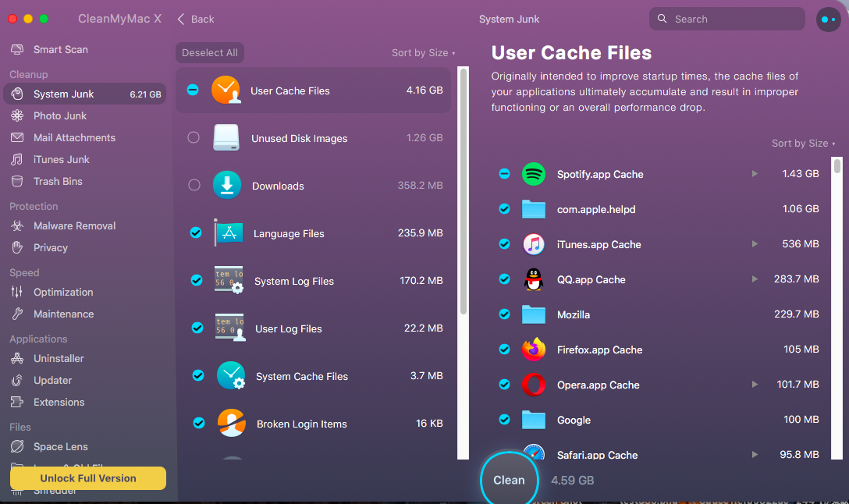Image resolution: width=849 pixels, height=504 pixels.
Task: Open the details panel Sort by Size dropdown
Action: coord(804,143)
